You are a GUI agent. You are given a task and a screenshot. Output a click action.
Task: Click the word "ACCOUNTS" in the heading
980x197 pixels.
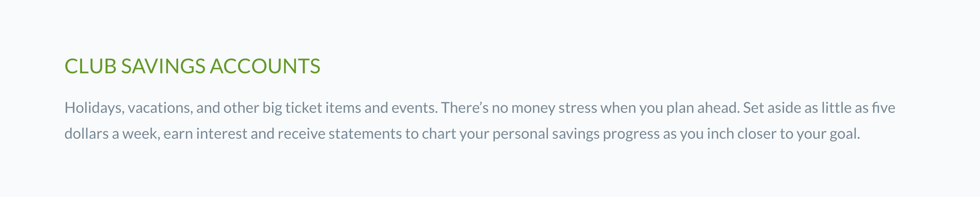pyautogui.click(x=265, y=66)
